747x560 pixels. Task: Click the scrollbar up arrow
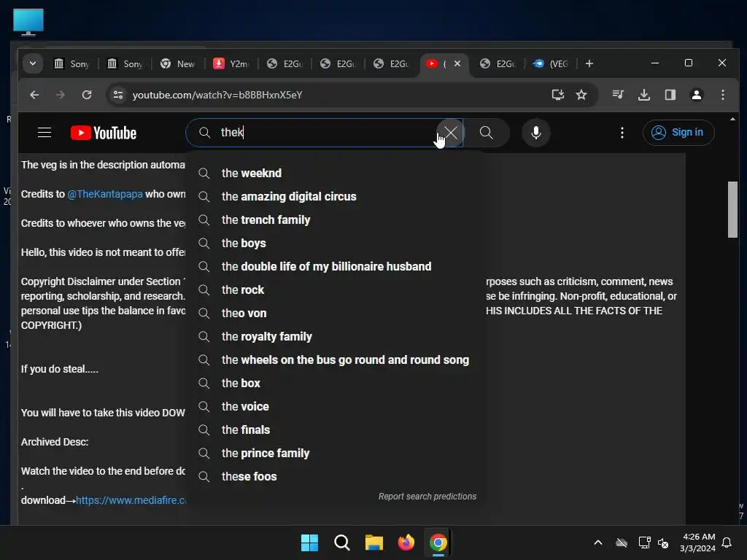pos(732,119)
